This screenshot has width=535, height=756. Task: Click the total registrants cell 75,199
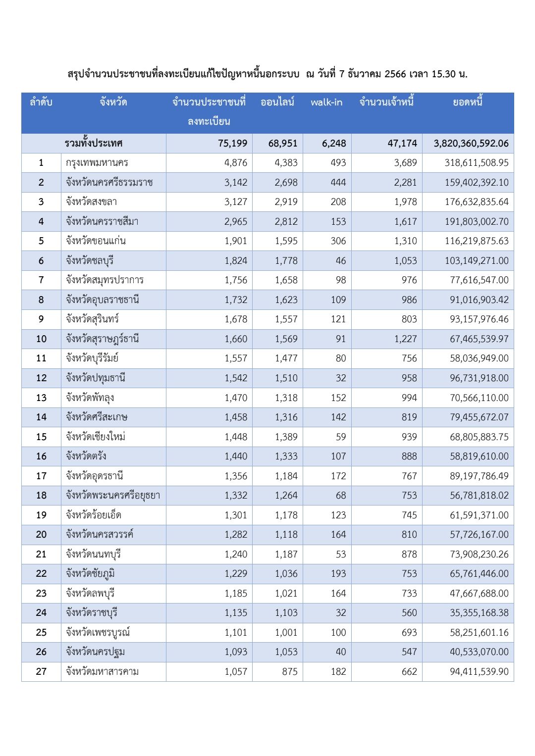(x=232, y=144)
